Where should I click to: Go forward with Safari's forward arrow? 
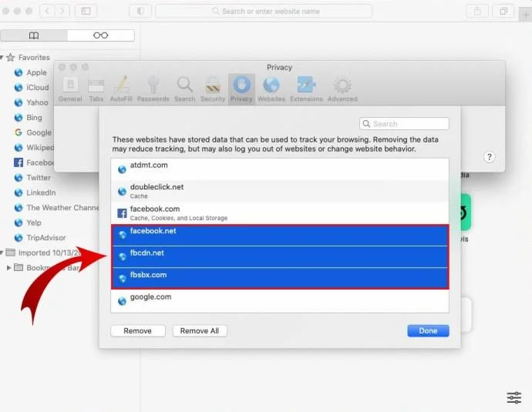pos(62,12)
